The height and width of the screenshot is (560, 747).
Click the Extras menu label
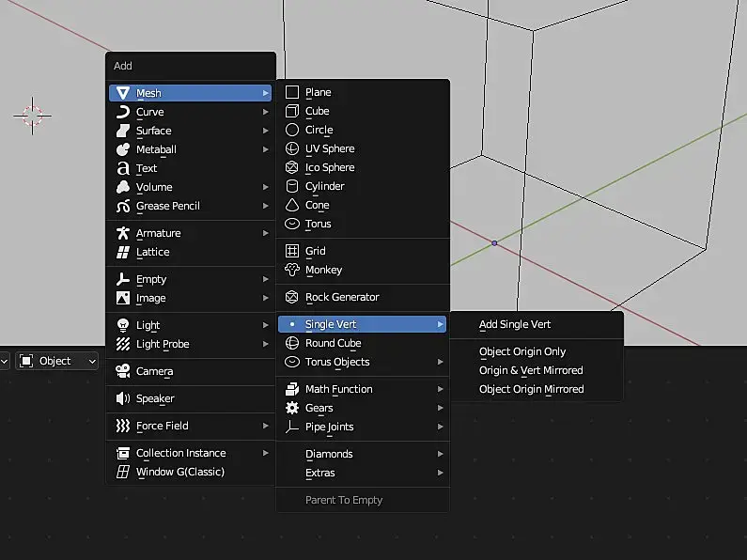point(320,473)
